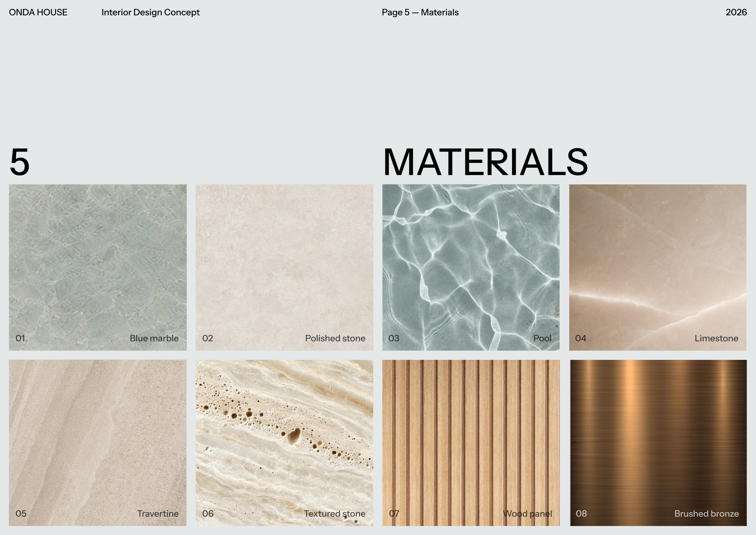Select the large section number 5
This screenshot has height=535, width=756.
(19, 162)
